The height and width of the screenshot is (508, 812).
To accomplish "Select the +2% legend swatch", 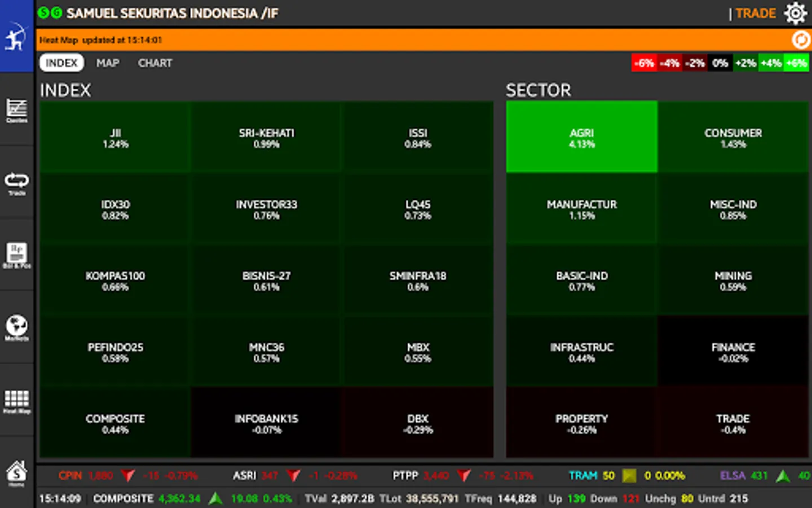I will coord(745,63).
